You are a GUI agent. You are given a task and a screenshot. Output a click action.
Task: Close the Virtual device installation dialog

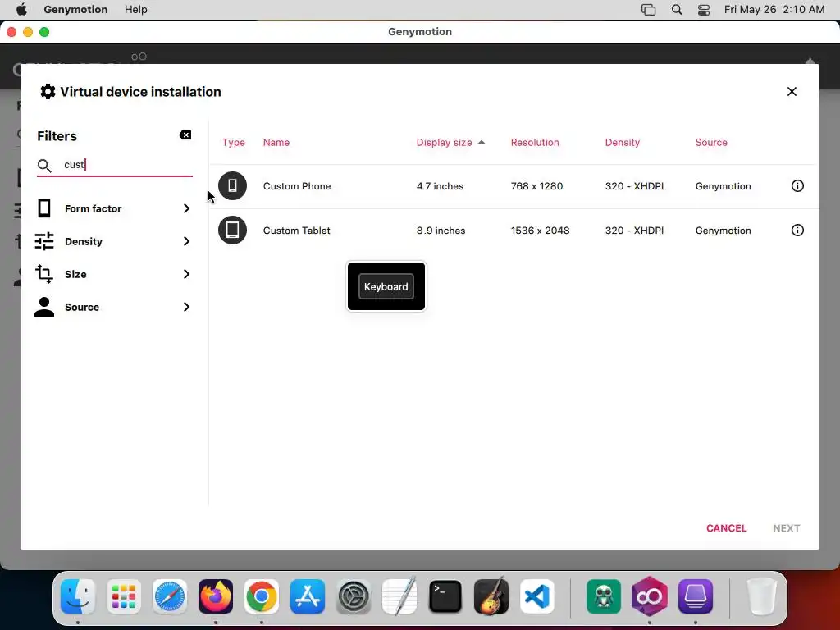click(792, 92)
